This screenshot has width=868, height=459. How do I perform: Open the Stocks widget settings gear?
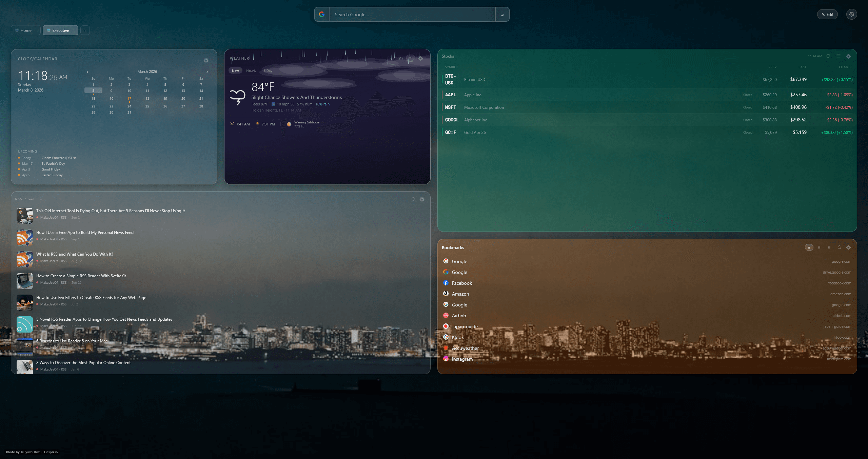849,56
